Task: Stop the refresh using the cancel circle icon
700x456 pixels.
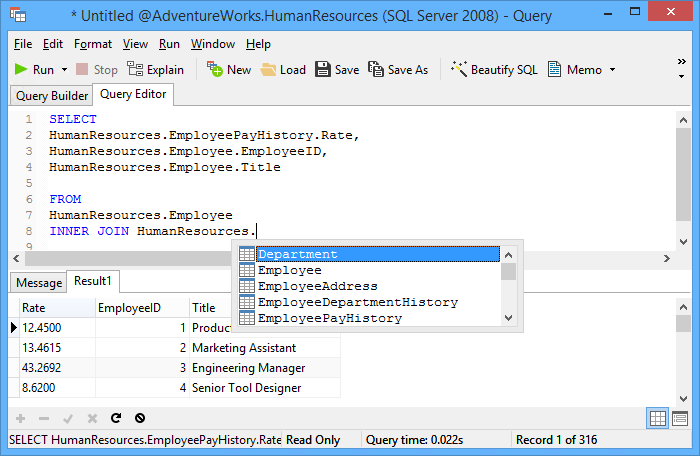Action: pos(140,418)
